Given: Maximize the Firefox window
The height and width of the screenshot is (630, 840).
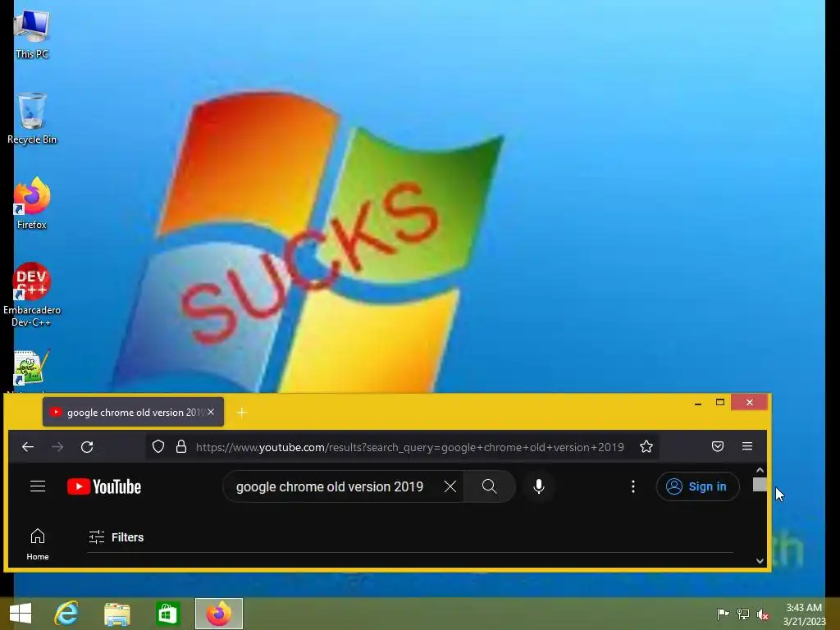Looking at the screenshot, I should coord(720,402).
